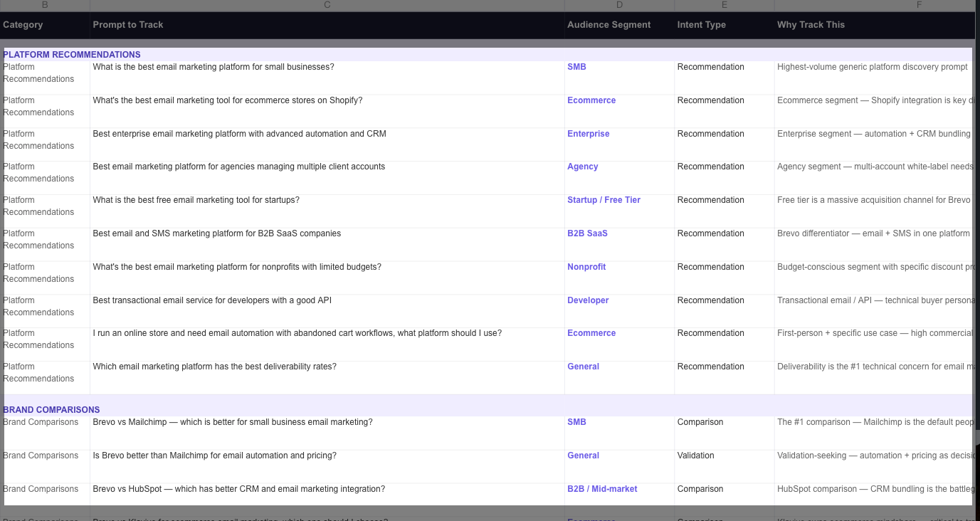This screenshot has width=980, height=521.
Task: Select the best deliverability rates prompt
Action: point(327,378)
